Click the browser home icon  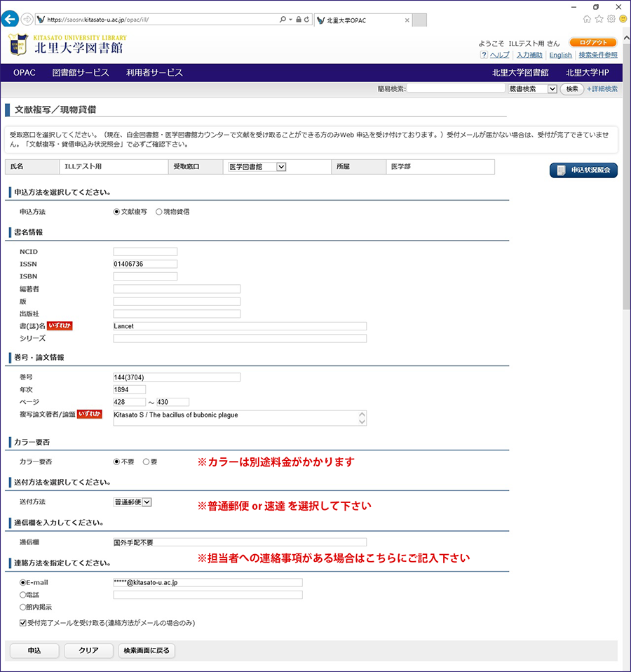pos(587,19)
